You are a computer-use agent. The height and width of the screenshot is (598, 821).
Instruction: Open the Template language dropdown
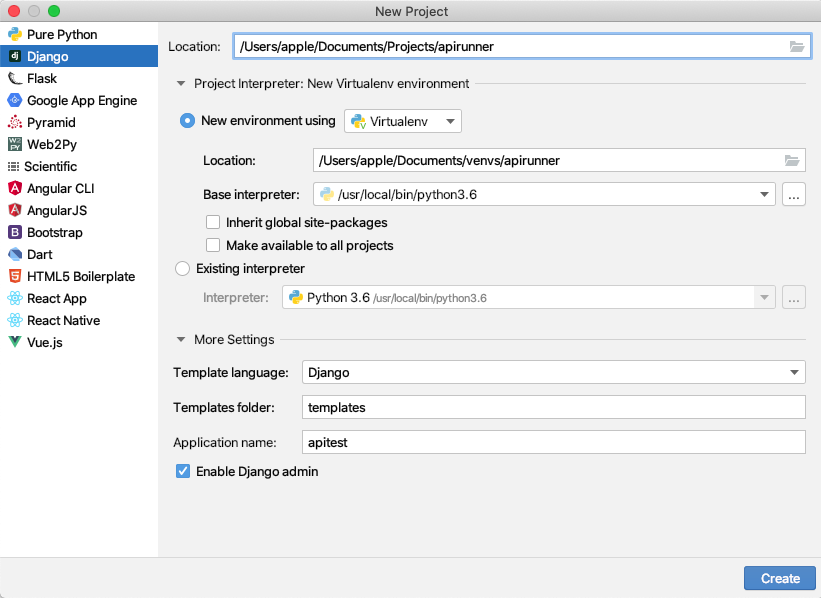pos(795,372)
